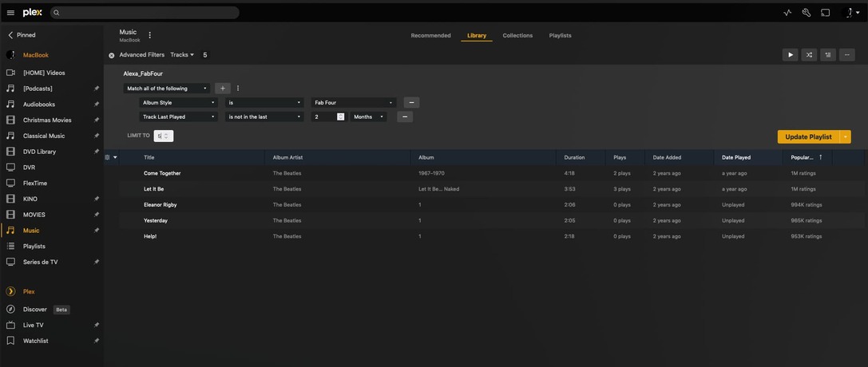Select the MacBook server entry
Viewport: 868px width, 367px height.
point(35,55)
